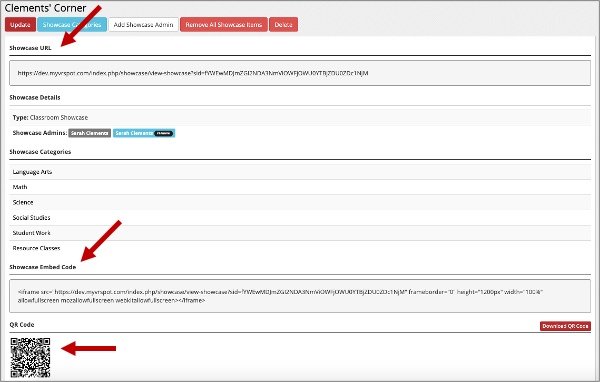The width and height of the screenshot is (600, 382).
Task: Select the Student Work category row
Action: 300,233
